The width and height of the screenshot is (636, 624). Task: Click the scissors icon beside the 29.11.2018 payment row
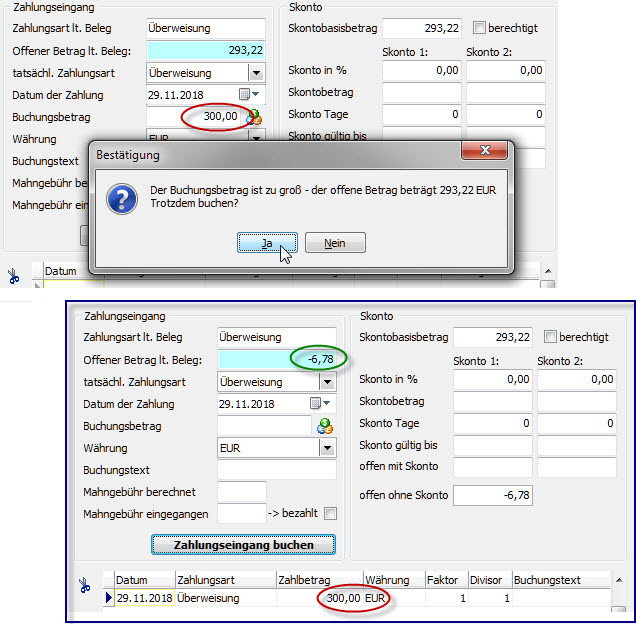(84, 587)
